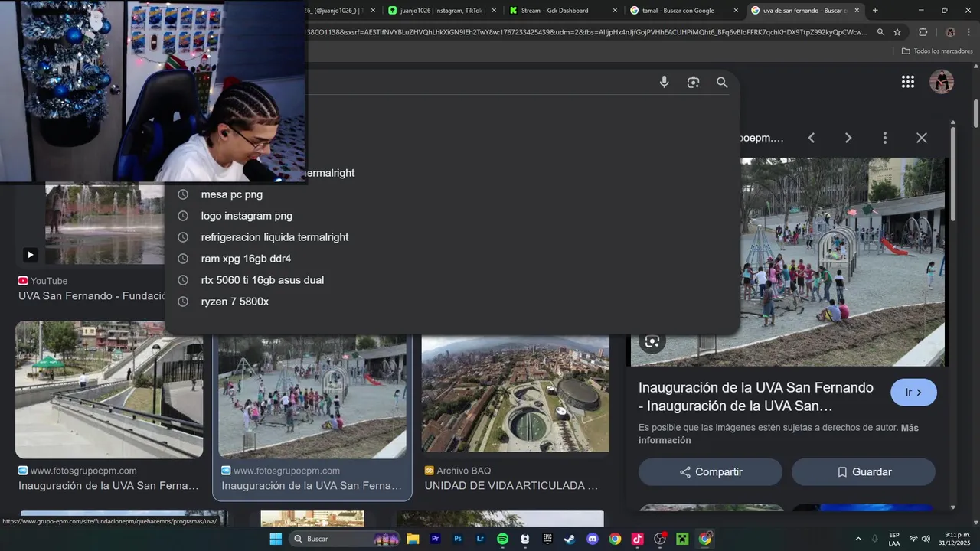Close the image preview panel

922,138
